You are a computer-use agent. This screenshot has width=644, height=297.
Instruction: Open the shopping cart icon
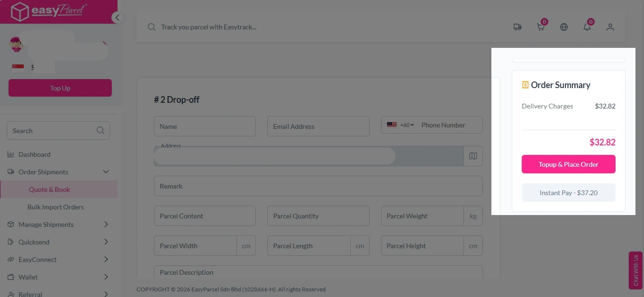(x=540, y=27)
